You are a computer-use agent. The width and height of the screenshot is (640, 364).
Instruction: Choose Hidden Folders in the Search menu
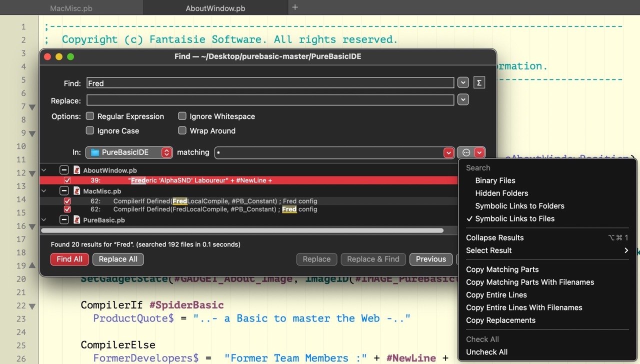click(501, 193)
